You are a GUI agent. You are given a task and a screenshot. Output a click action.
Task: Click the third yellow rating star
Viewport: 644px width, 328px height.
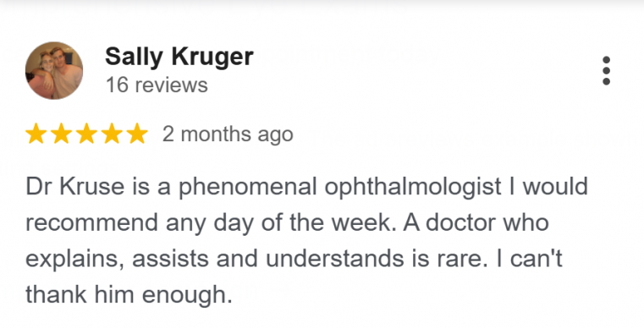point(86,134)
